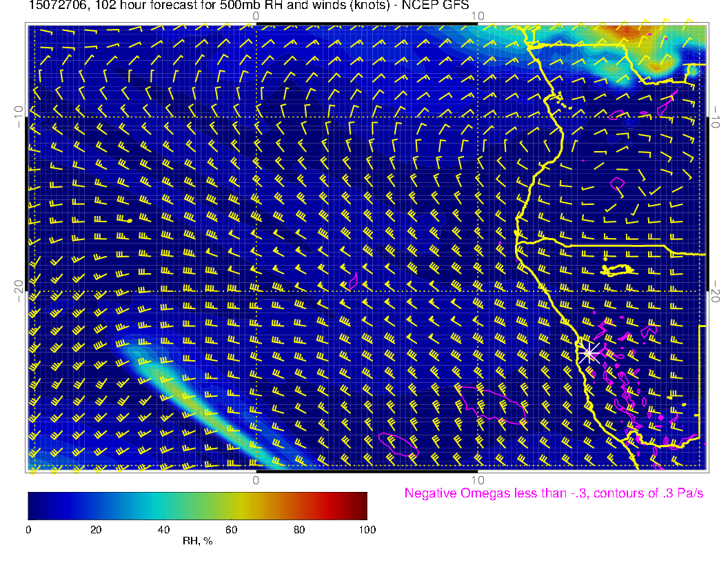Click the yellow 60% region of colorbar
Viewport: 728px width, 563px height.
[x=231, y=505]
